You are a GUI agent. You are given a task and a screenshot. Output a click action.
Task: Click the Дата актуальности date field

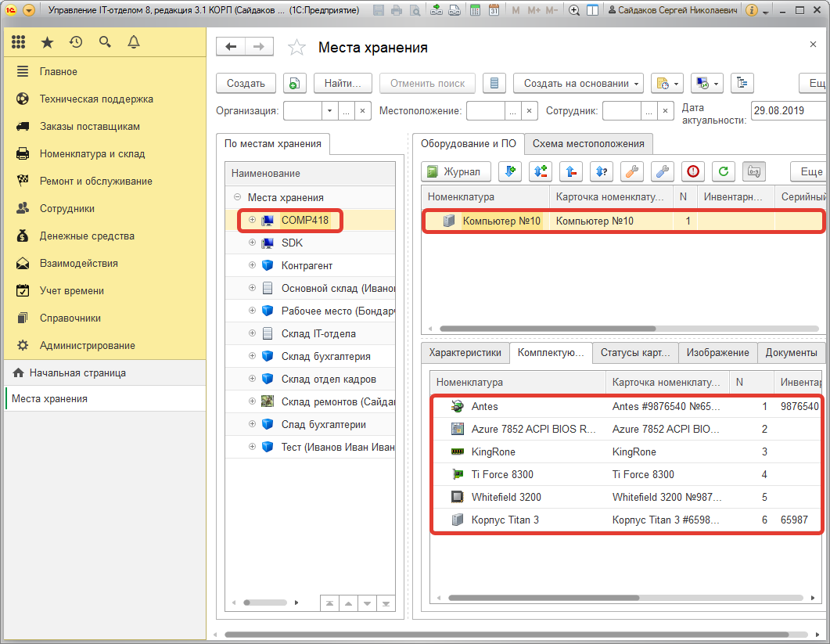[789, 110]
